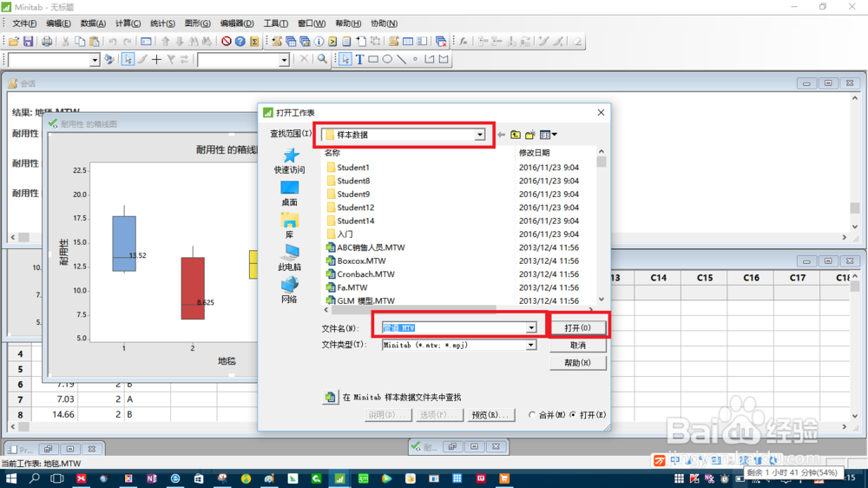This screenshot has height=488, width=868.
Task: Click the Edit Last Dialog icon
Action: [x=146, y=42]
